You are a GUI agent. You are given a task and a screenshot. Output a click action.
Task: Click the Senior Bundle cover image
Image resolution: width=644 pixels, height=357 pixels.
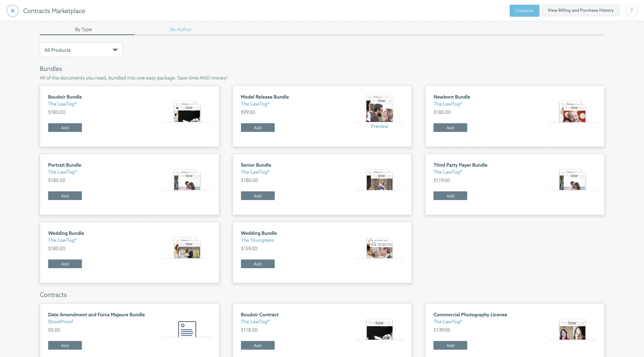tap(379, 180)
